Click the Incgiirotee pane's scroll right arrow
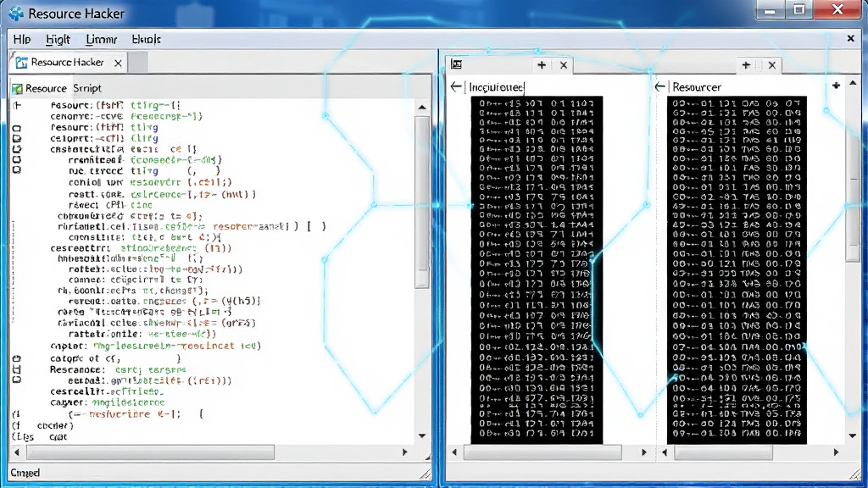The width and height of the screenshot is (868, 488). pyautogui.click(x=644, y=452)
